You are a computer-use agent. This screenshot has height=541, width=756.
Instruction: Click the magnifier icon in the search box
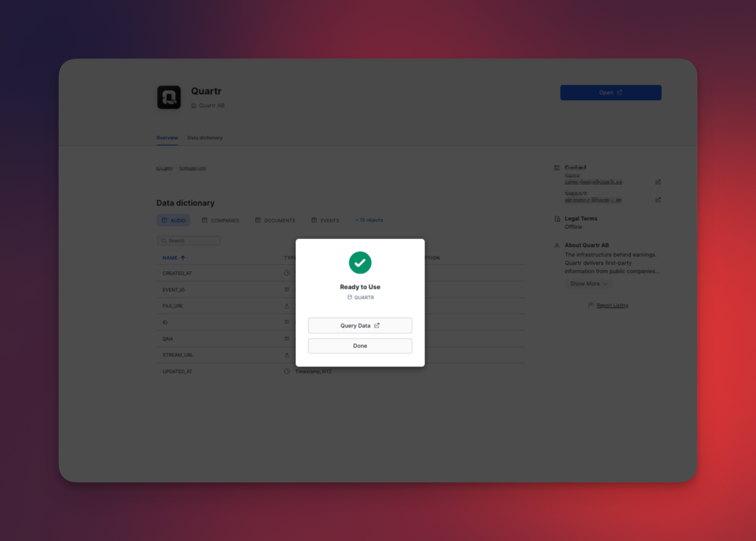coord(164,240)
